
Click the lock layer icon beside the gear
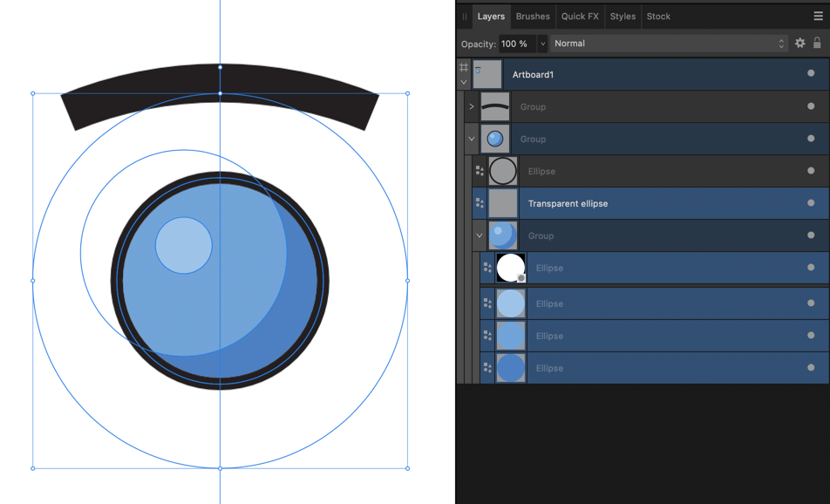pos(817,43)
